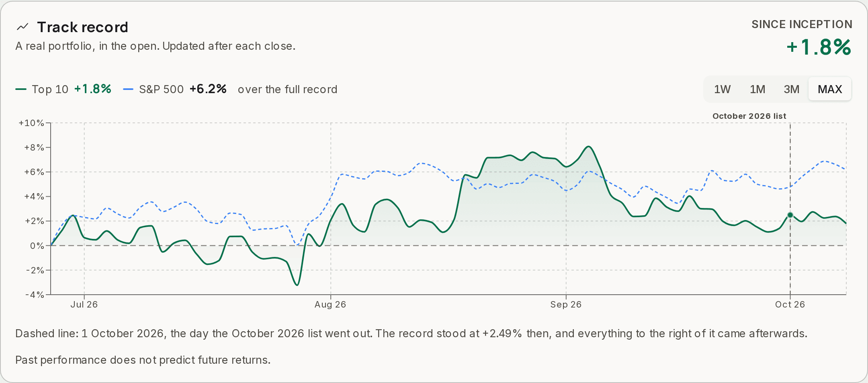Click the -2% y-axis label
This screenshot has height=383, width=868.
pos(35,270)
